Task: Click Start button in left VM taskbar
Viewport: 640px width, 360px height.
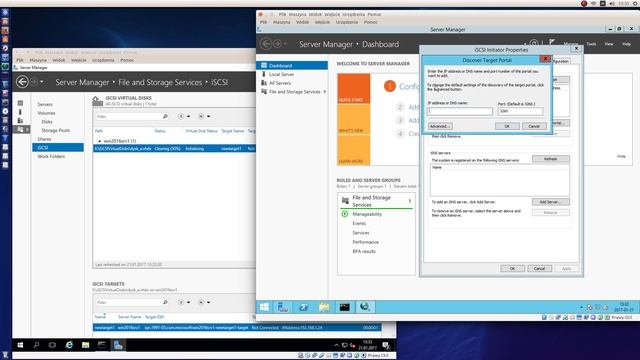Action: [20, 345]
